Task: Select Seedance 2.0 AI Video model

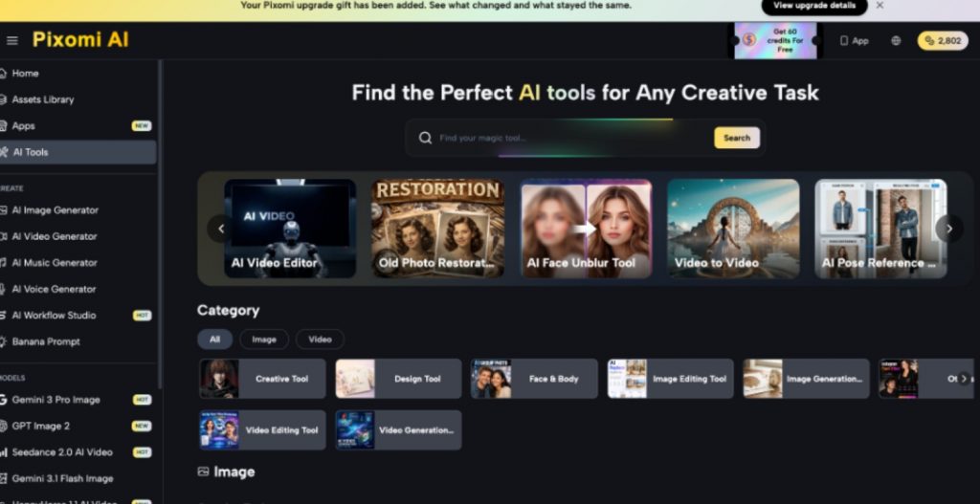Action: (78, 452)
